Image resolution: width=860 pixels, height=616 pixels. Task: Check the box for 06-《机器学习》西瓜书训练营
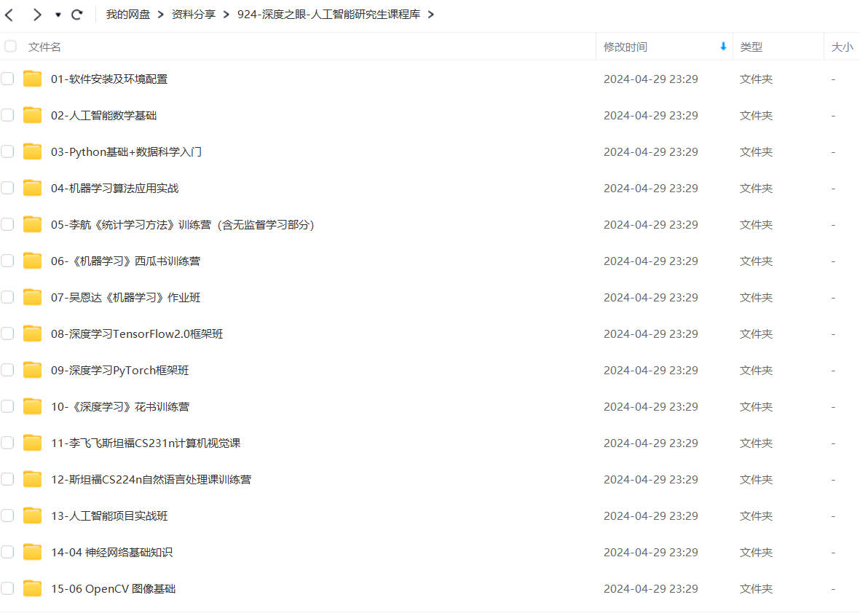(x=7, y=261)
